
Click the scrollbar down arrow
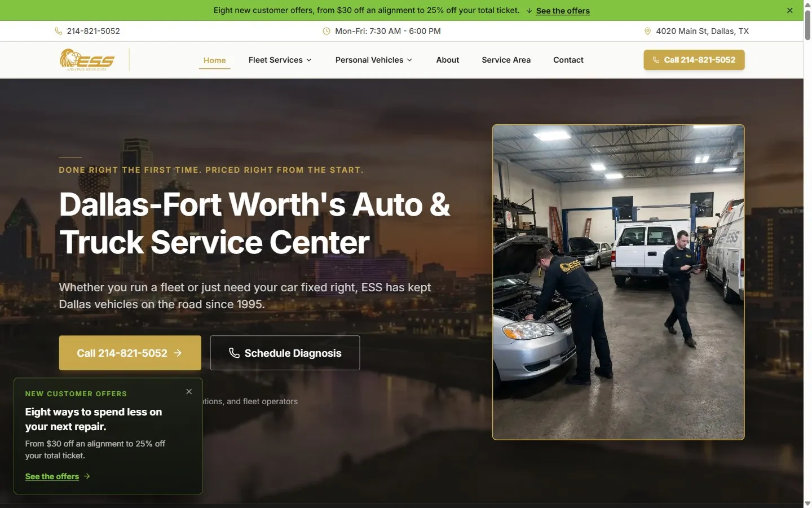point(807,504)
